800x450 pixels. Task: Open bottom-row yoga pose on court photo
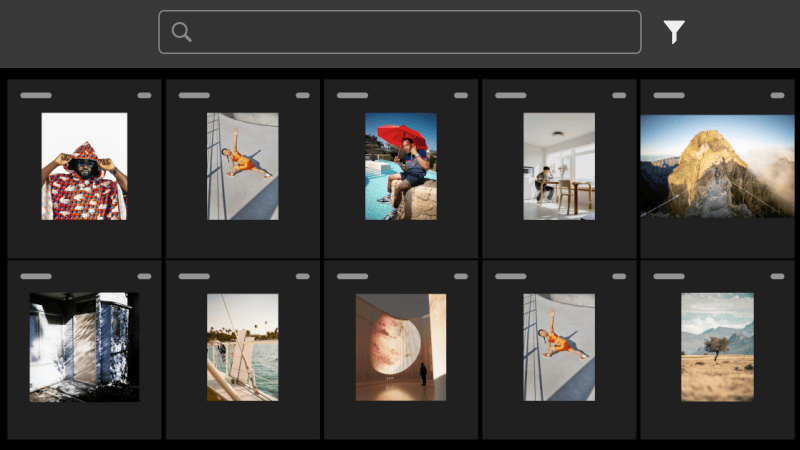[x=559, y=347]
